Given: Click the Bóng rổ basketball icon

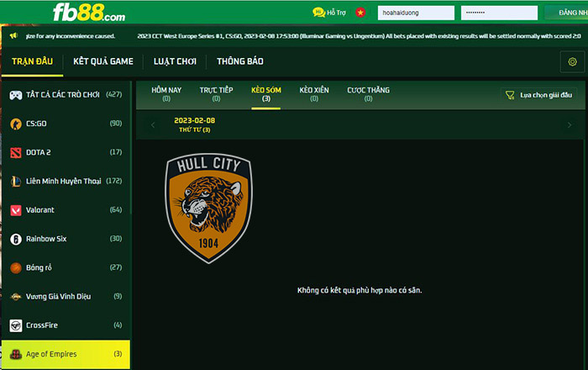Looking at the screenshot, I should pyautogui.click(x=16, y=267).
